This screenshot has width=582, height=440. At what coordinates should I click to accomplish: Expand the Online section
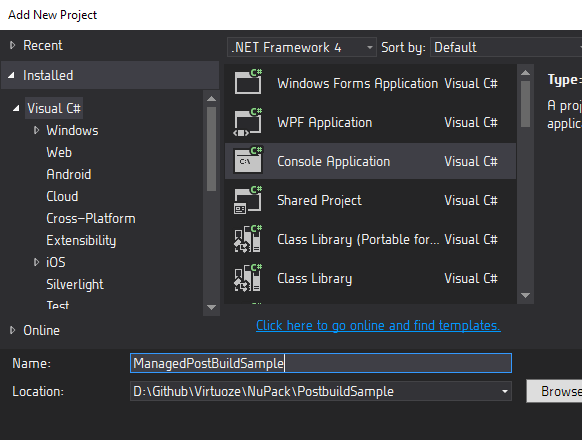[12, 330]
